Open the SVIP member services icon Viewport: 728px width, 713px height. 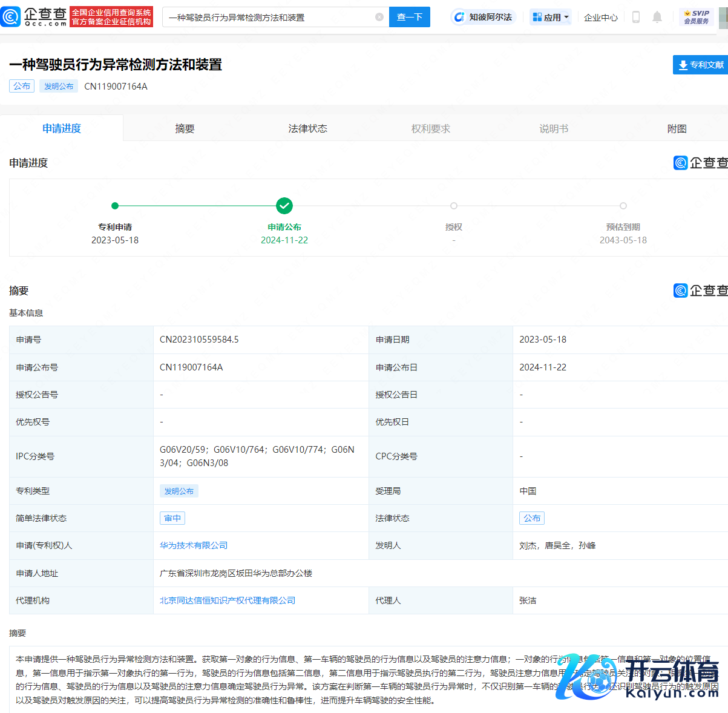coord(696,17)
